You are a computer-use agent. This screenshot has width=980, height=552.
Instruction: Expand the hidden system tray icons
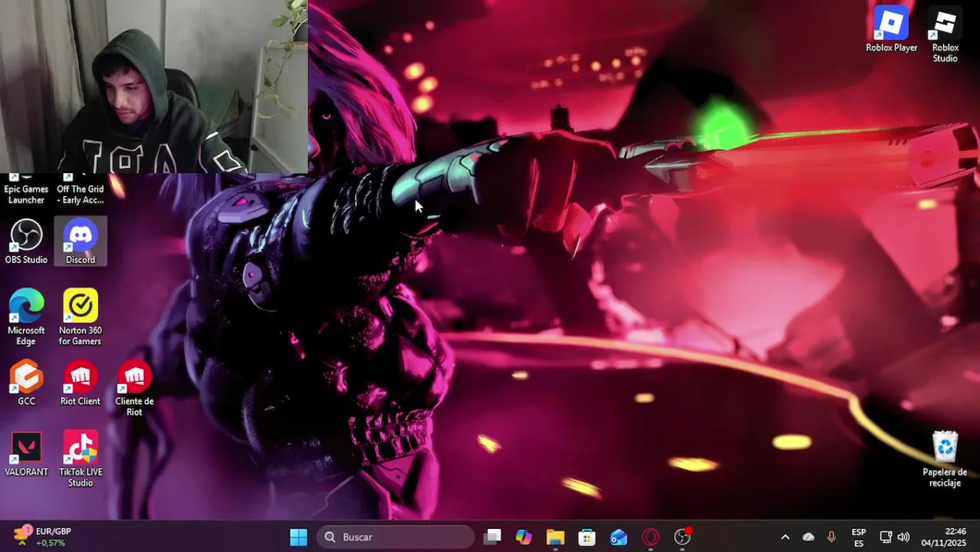(784, 537)
